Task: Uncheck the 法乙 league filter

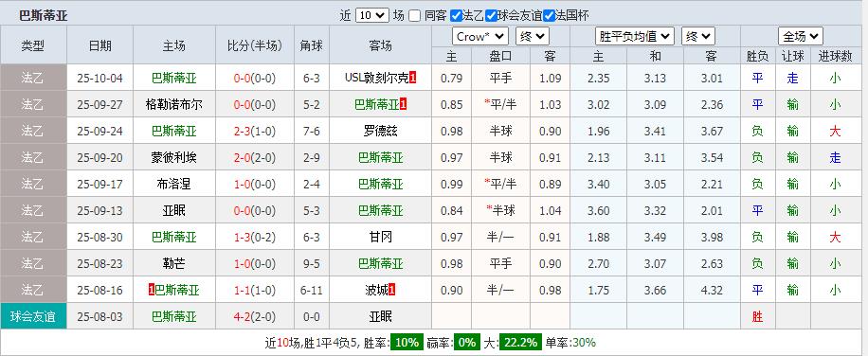Action: (x=456, y=16)
